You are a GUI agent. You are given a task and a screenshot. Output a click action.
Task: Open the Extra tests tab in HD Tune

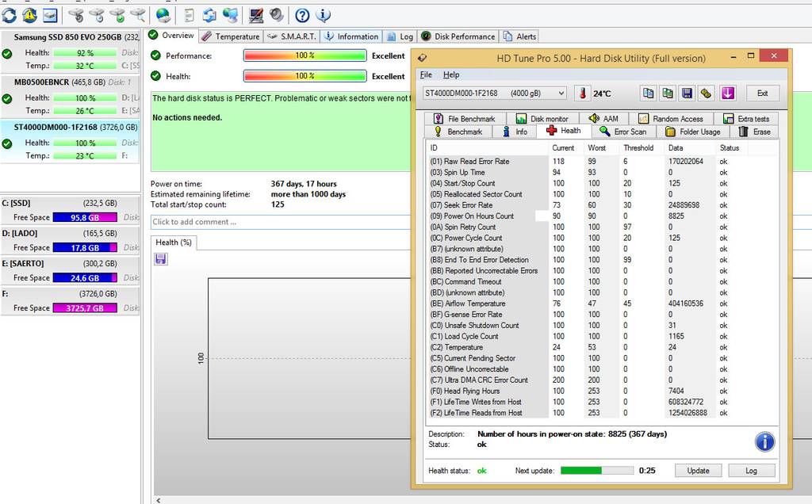[745, 119]
